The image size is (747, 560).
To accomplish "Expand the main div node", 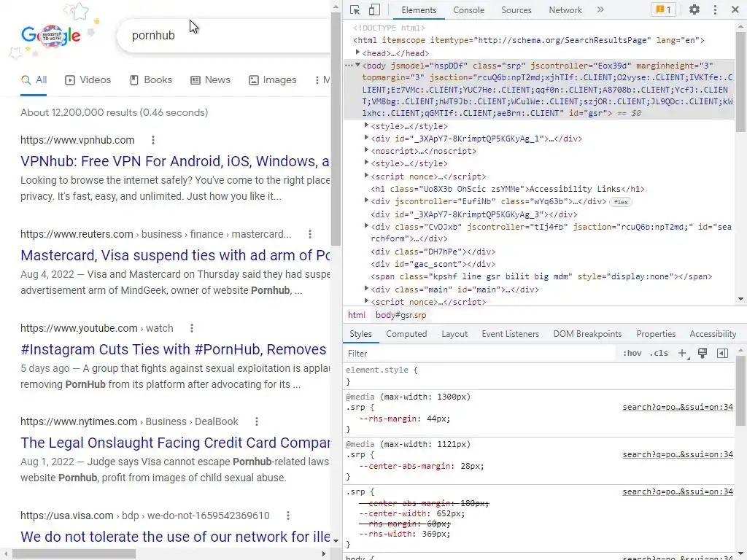I will click(x=366, y=289).
